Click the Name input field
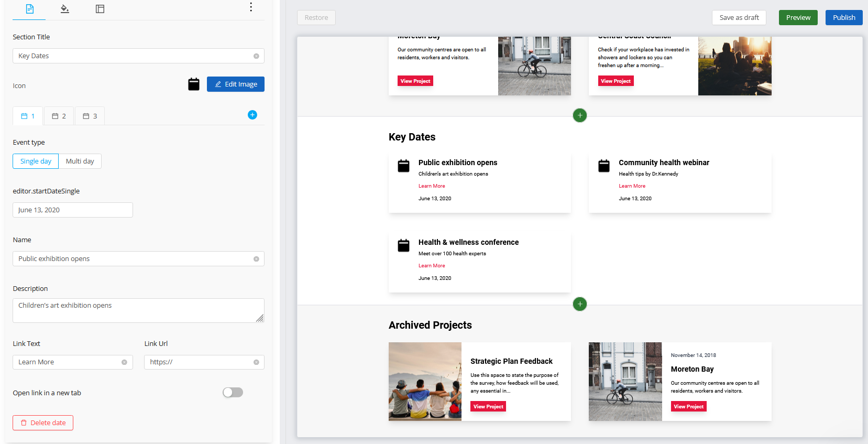The height and width of the screenshot is (444, 868). [138, 259]
